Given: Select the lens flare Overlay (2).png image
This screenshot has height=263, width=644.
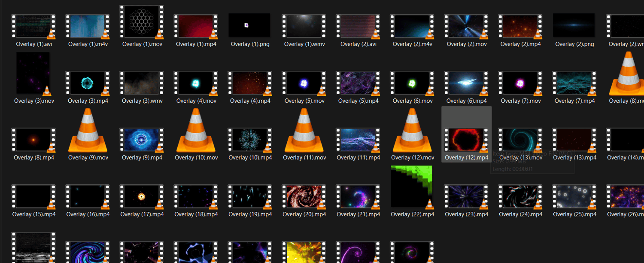Looking at the screenshot, I should point(574,25).
